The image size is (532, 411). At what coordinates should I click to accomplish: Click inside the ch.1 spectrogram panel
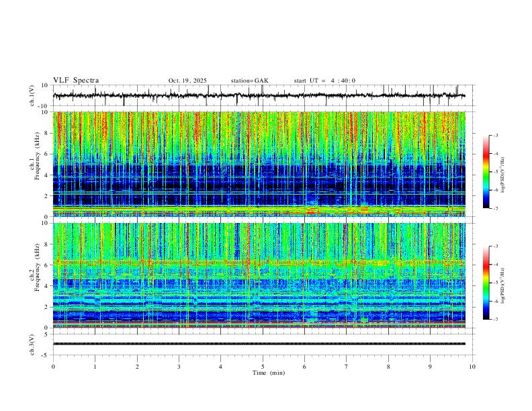259,164
